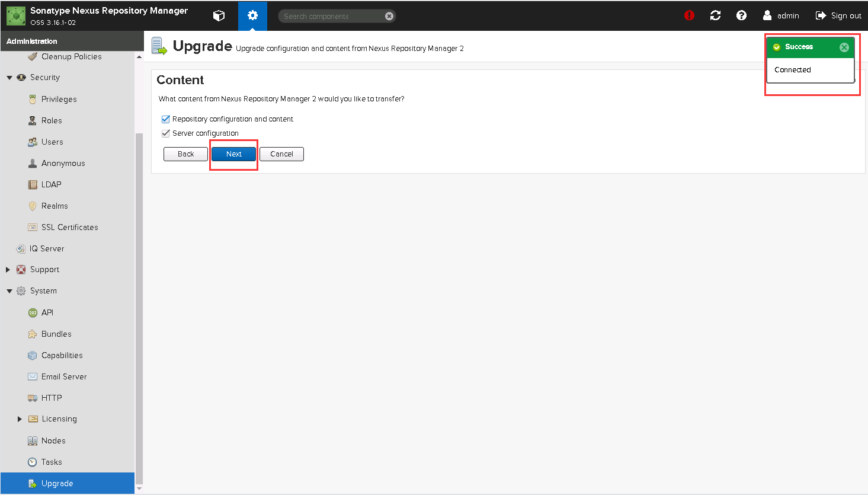
Task: Click the 'OSS 3.16.1-02' version text
Action: pos(53,23)
